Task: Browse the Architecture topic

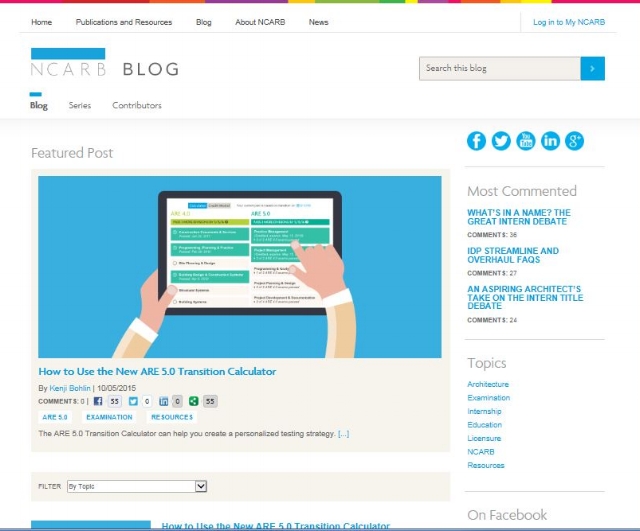Action: (x=488, y=384)
